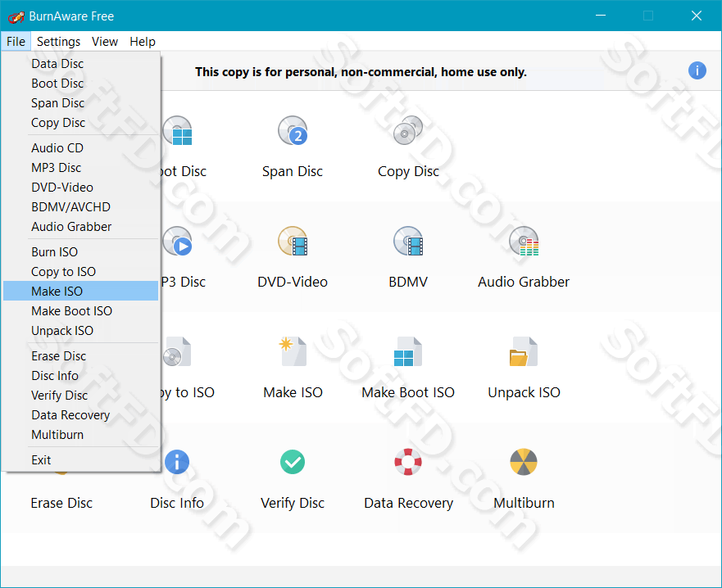The width and height of the screenshot is (722, 588).
Task: Click the File menu
Action: click(x=16, y=42)
